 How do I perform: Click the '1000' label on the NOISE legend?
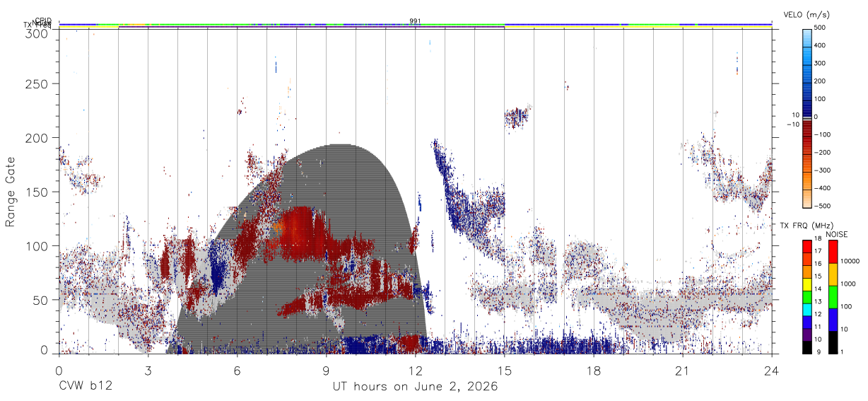tap(849, 284)
